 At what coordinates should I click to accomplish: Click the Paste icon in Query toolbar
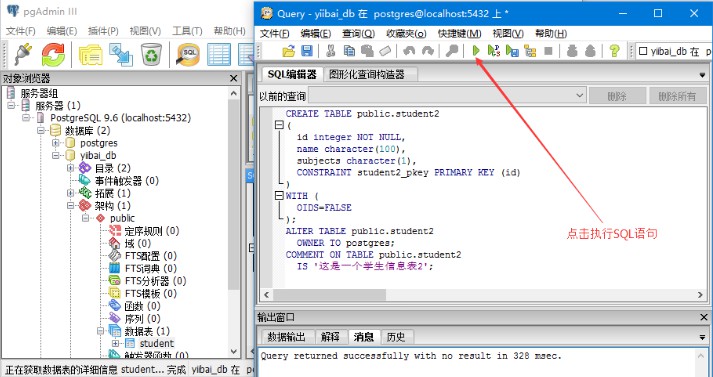(367, 50)
